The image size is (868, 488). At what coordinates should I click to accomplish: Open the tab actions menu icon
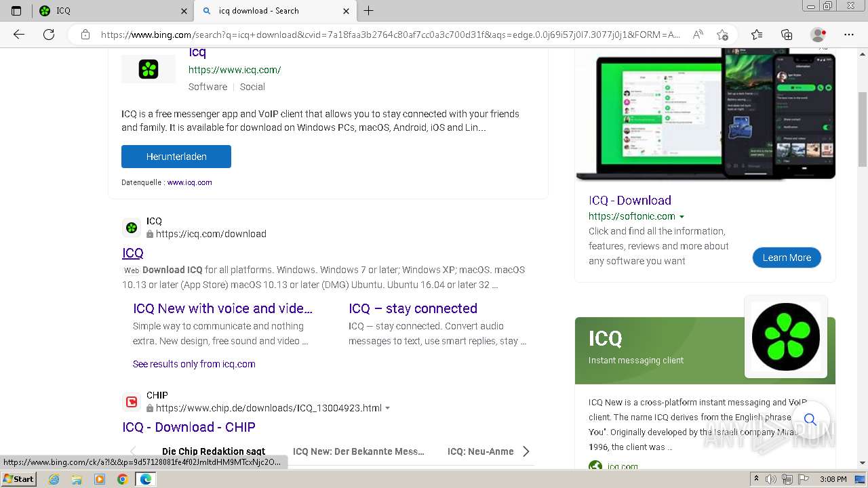pyautogui.click(x=16, y=11)
